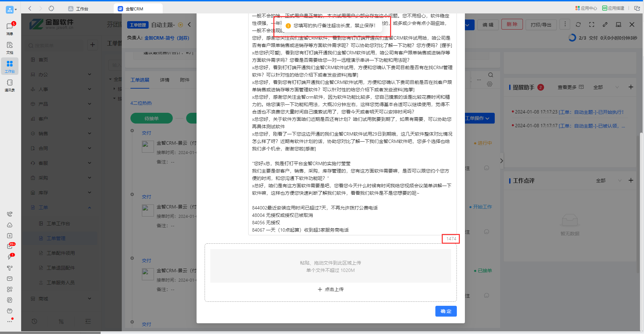The width and height of the screenshot is (644, 334).
Task: Collapse the 工单 menu
Action: [61, 207]
